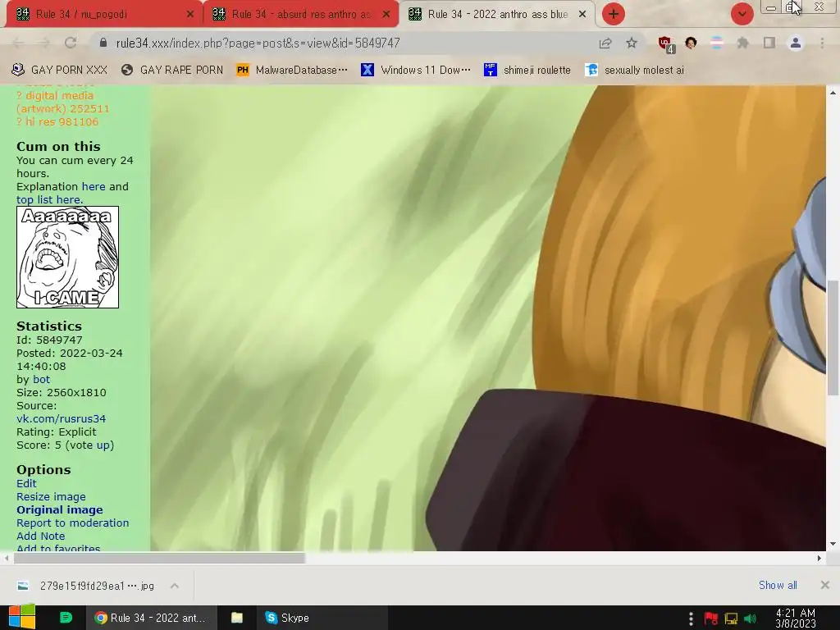Click 'Show all' downloads

pyautogui.click(x=778, y=586)
